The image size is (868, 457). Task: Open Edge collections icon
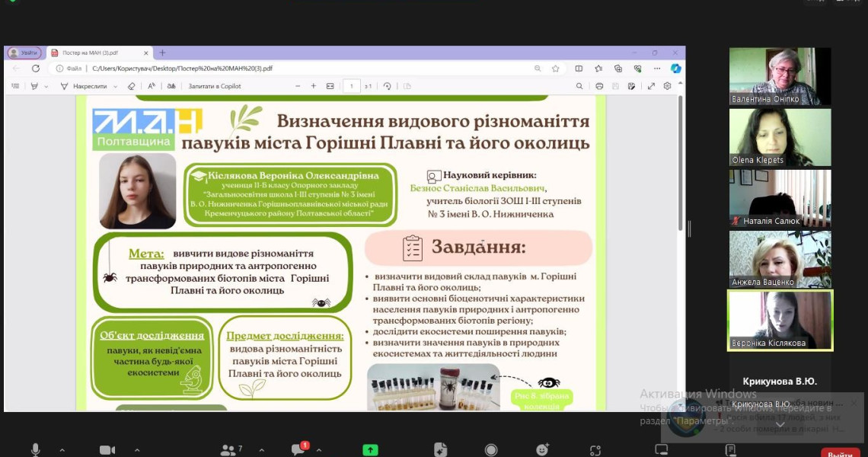[x=617, y=68]
